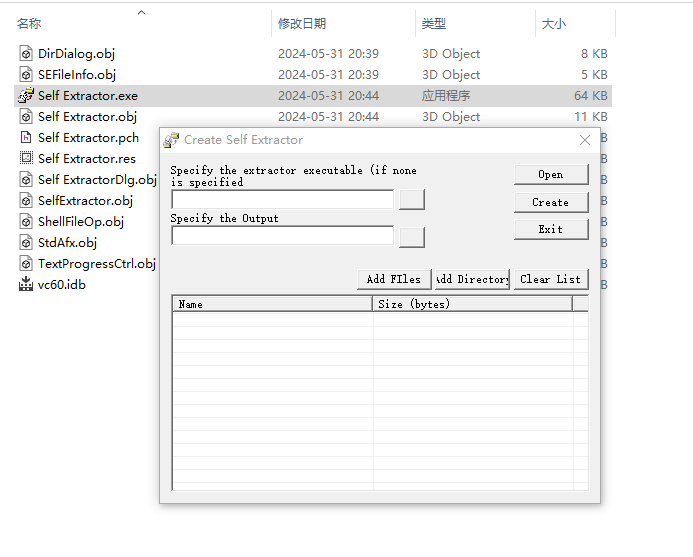693x557 pixels.
Task: Click the Open button
Action: [x=551, y=175]
